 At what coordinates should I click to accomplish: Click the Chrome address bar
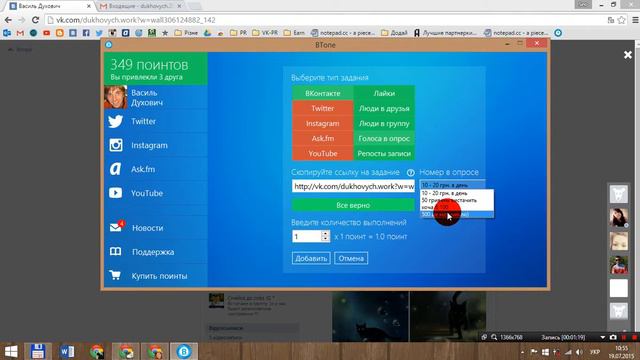point(324,20)
